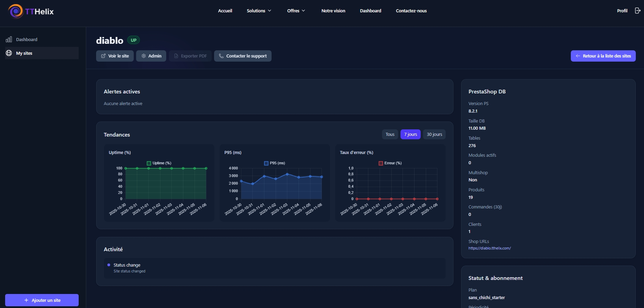Open Contactez-nous in the top menu
The width and height of the screenshot is (644, 308).
411,11
